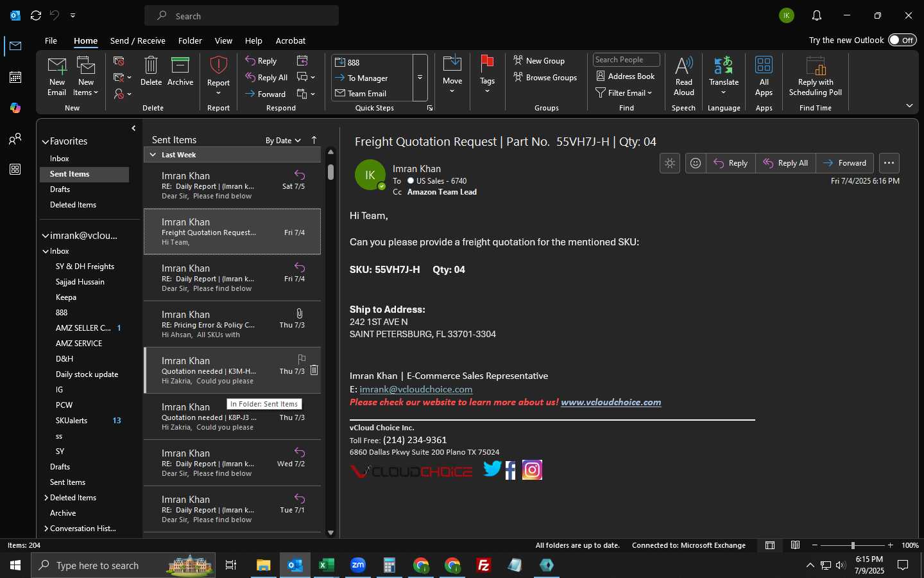Switch to the View tab

coord(223,40)
